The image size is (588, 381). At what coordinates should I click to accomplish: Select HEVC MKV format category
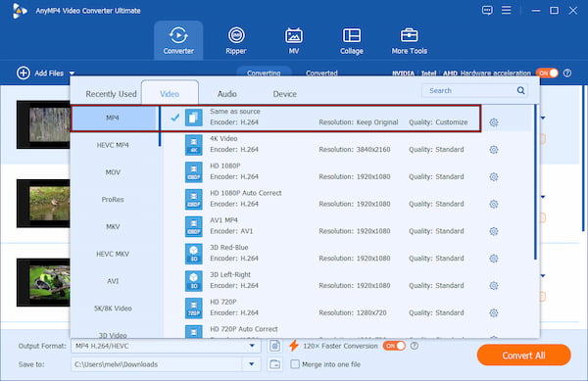pos(113,254)
